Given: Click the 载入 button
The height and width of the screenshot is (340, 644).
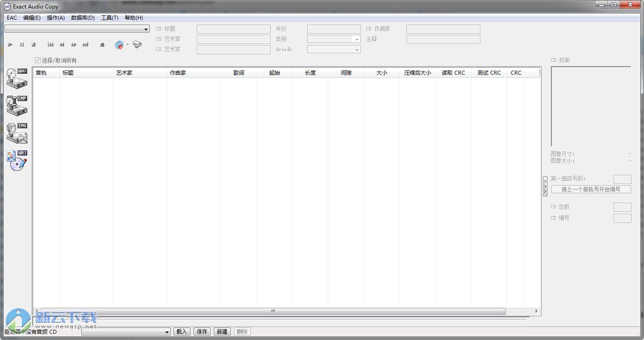Looking at the screenshot, I should [182, 331].
